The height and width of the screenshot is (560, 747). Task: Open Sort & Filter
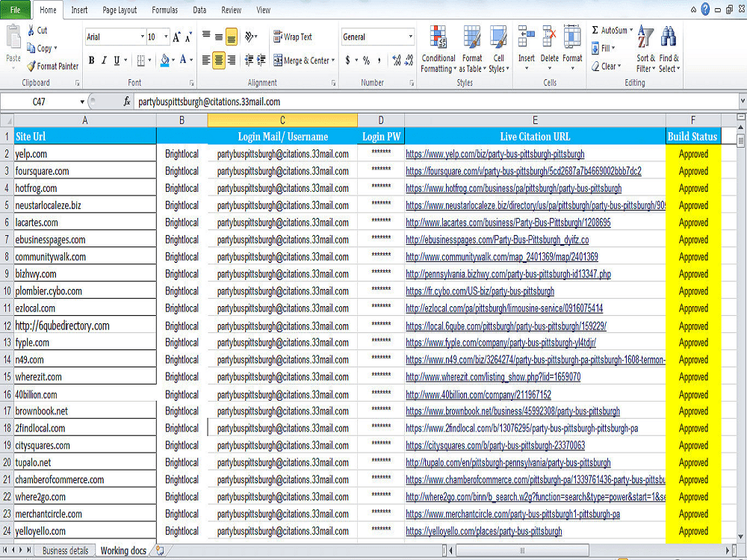tap(645, 49)
